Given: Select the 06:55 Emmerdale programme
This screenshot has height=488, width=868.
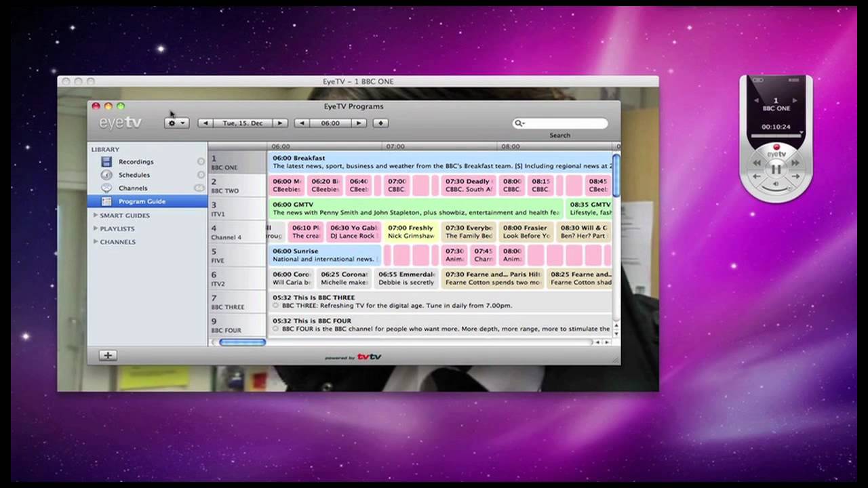Looking at the screenshot, I should click(x=406, y=279).
